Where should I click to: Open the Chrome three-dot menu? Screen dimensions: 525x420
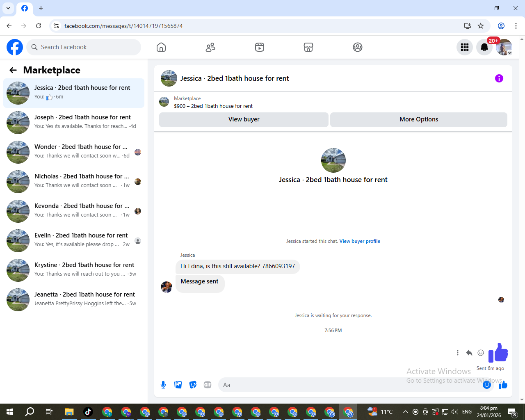tap(516, 26)
